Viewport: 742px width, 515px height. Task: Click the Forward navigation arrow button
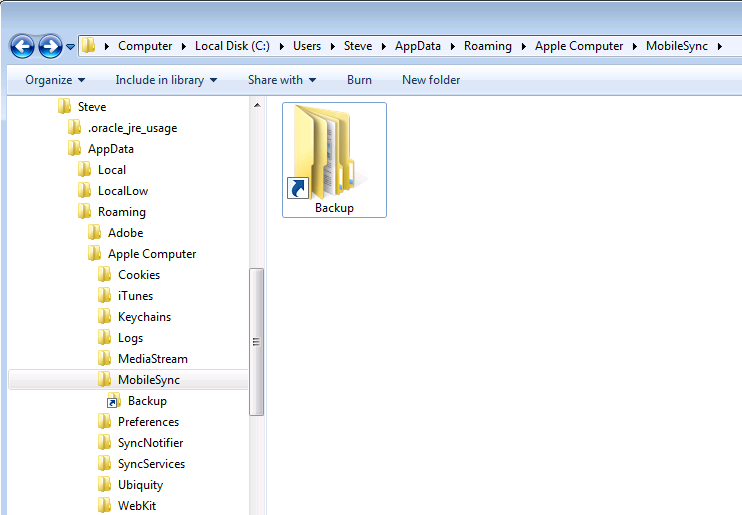[x=50, y=46]
